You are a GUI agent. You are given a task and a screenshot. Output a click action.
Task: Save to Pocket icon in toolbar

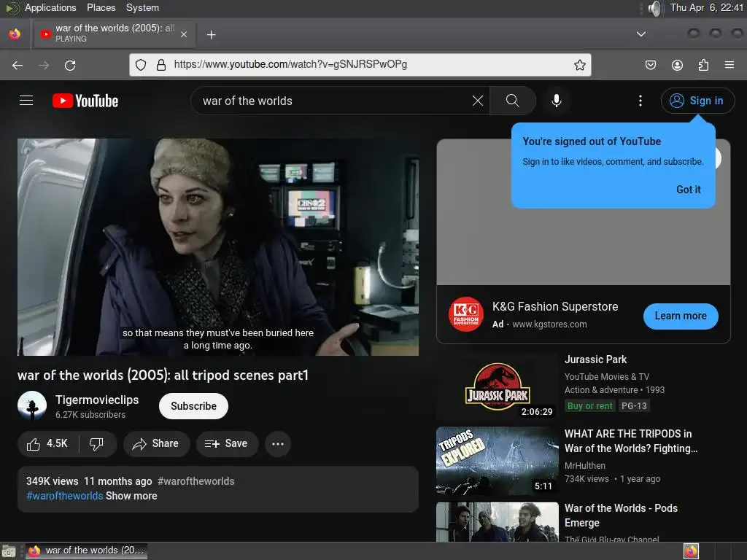650,65
